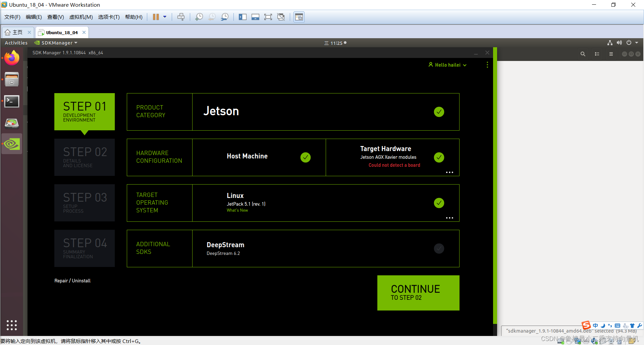The height and width of the screenshot is (345, 644).
Task: Click the VMware pause VM icon
Action: coord(156,17)
